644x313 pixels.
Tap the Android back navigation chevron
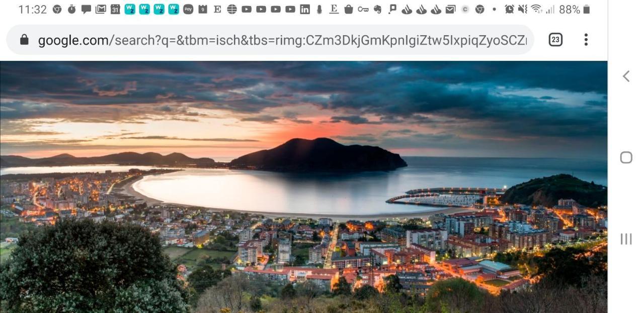(626, 76)
